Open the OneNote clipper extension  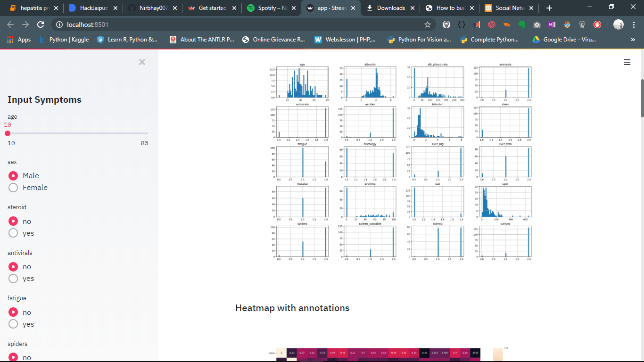(x=552, y=25)
